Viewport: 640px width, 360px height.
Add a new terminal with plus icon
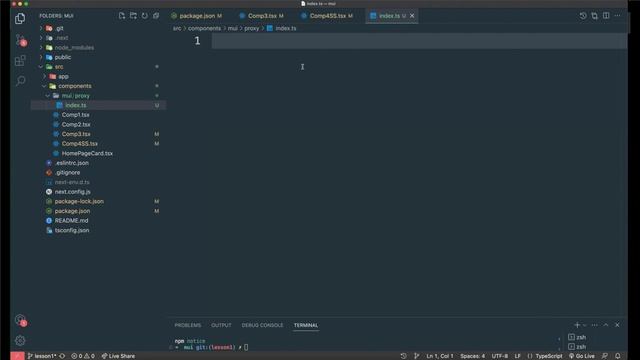coord(577,325)
